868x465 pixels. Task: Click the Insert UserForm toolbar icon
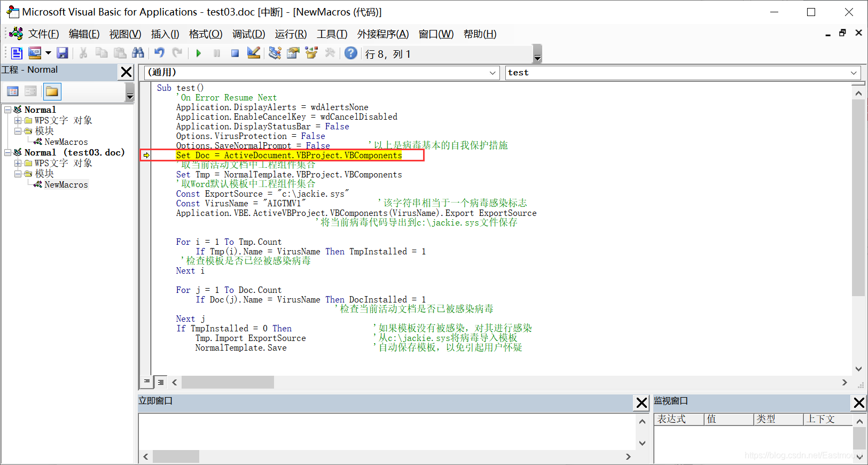click(35, 53)
